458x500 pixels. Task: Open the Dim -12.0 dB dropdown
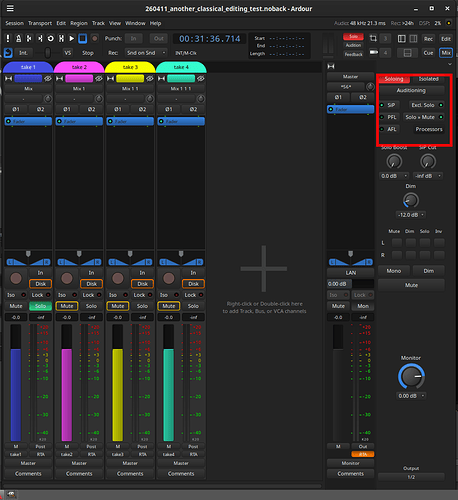(x=411, y=215)
